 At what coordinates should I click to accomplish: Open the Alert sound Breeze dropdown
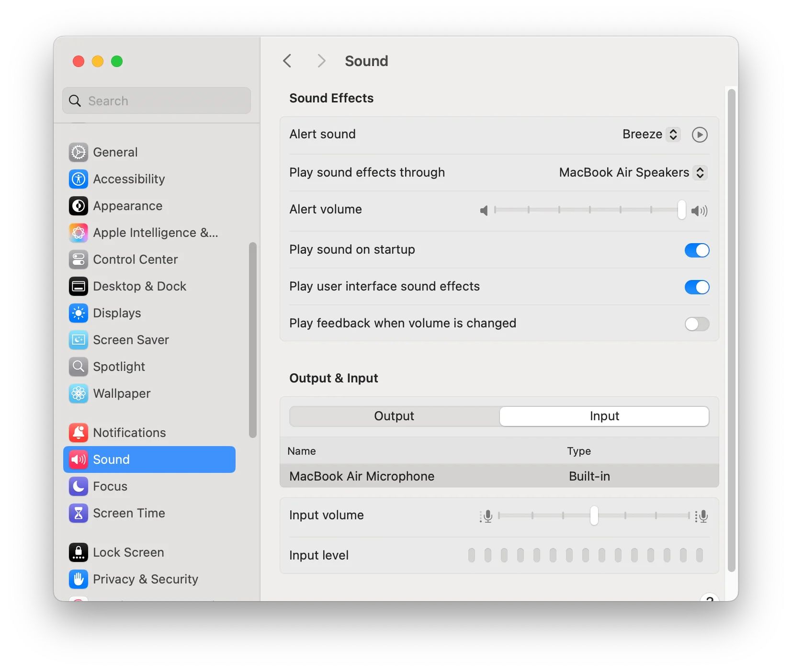click(x=651, y=134)
